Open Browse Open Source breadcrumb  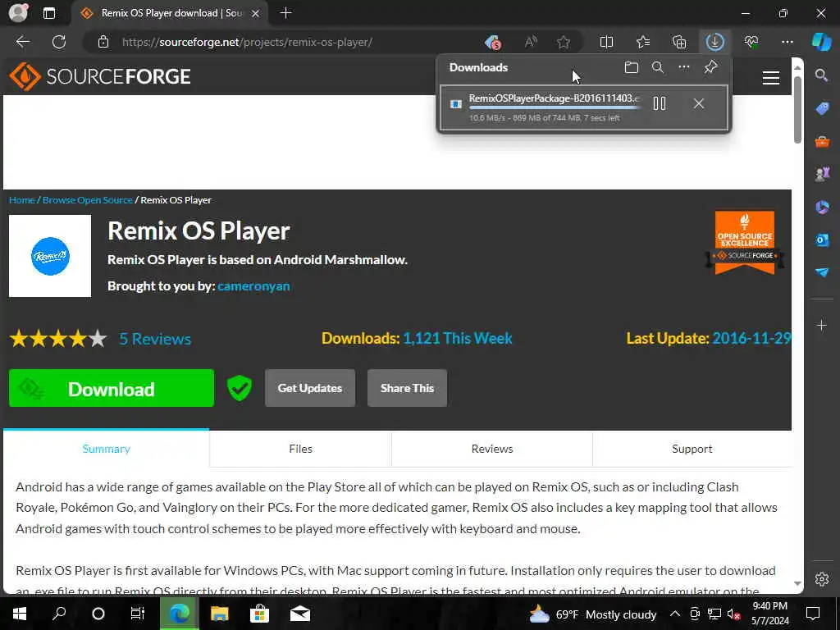tap(87, 200)
